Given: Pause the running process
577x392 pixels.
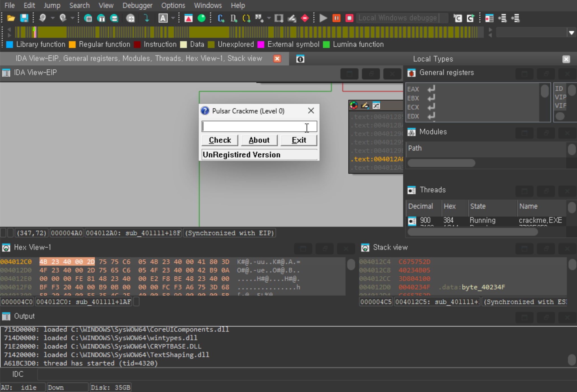Looking at the screenshot, I should pos(336,18).
